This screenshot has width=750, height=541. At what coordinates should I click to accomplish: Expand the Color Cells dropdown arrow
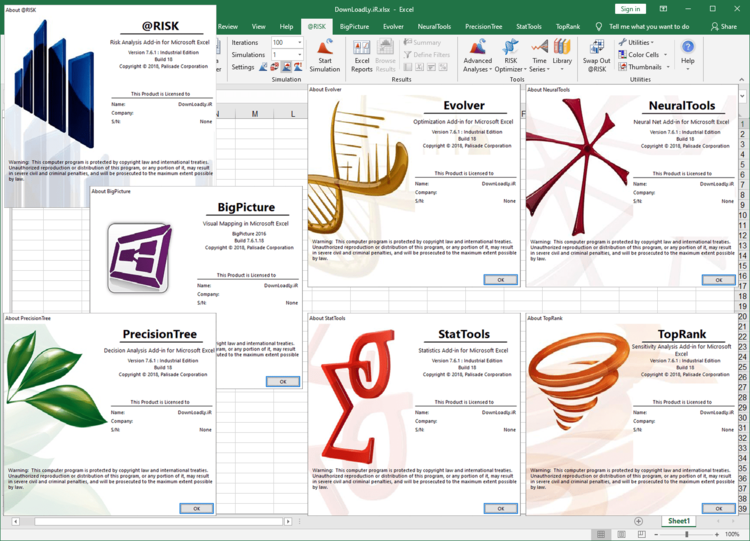(665, 55)
